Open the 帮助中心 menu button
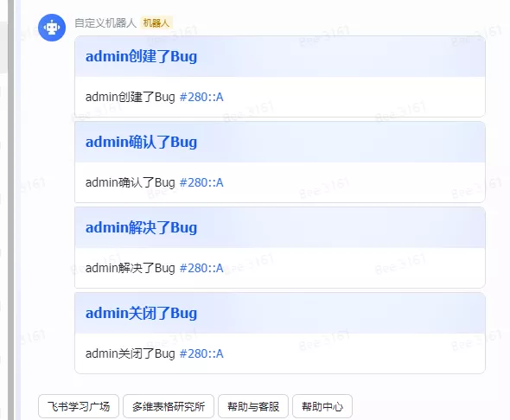 [x=322, y=406]
